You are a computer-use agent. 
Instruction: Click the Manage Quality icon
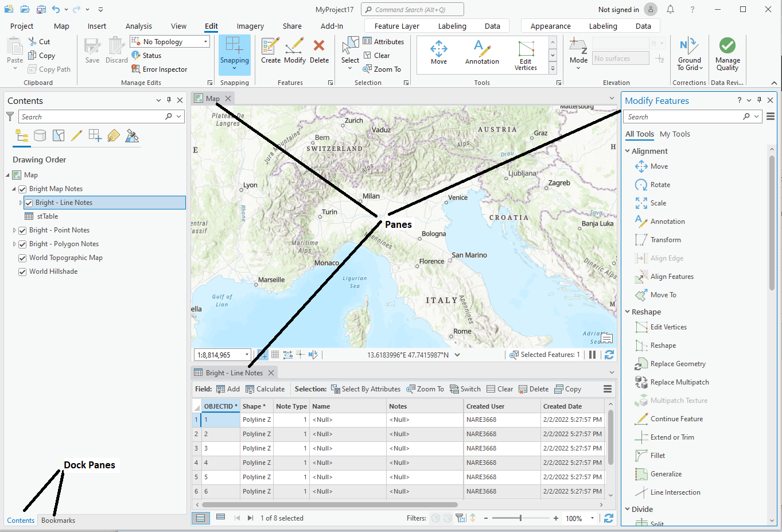pyautogui.click(x=727, y=46)
